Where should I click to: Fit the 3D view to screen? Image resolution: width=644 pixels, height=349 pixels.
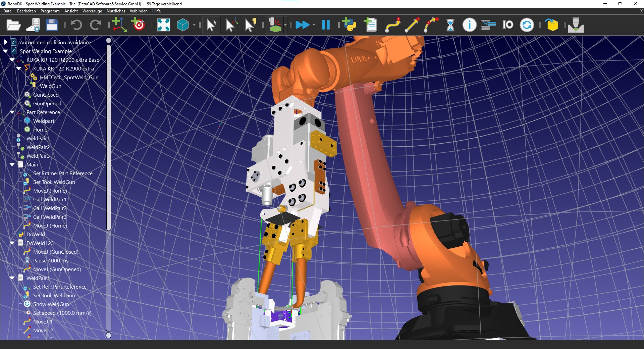coord(163,25)
